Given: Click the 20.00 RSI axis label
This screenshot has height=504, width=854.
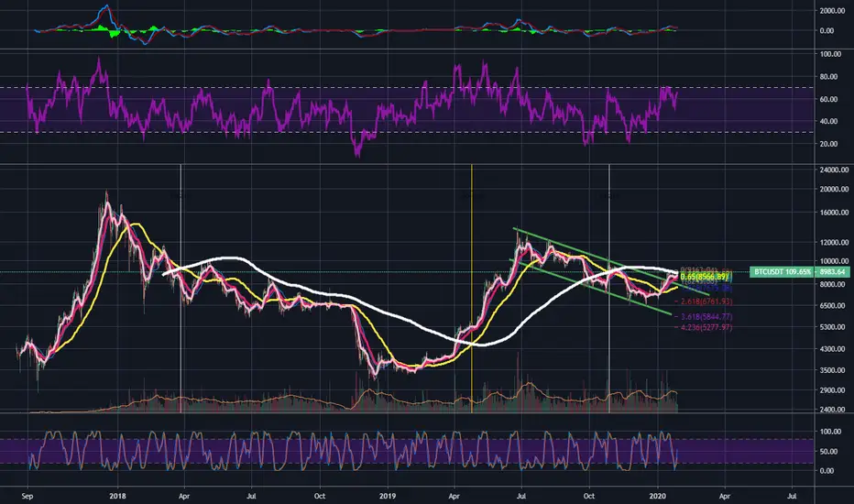Looking at the screenshot, I should tap(827, 144).
